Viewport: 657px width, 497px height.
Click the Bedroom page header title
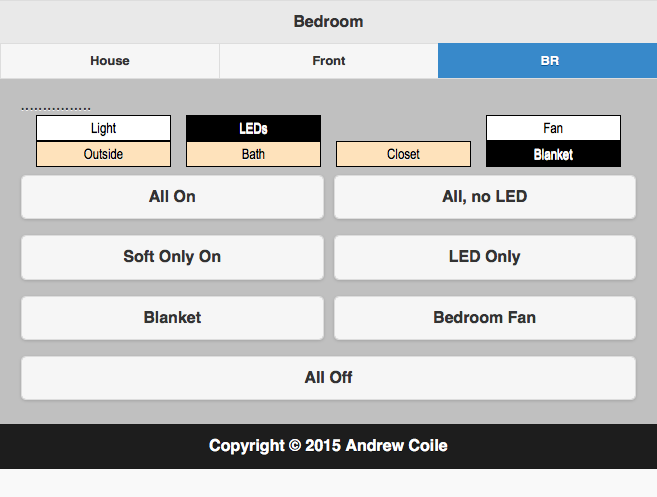(328, 21)
